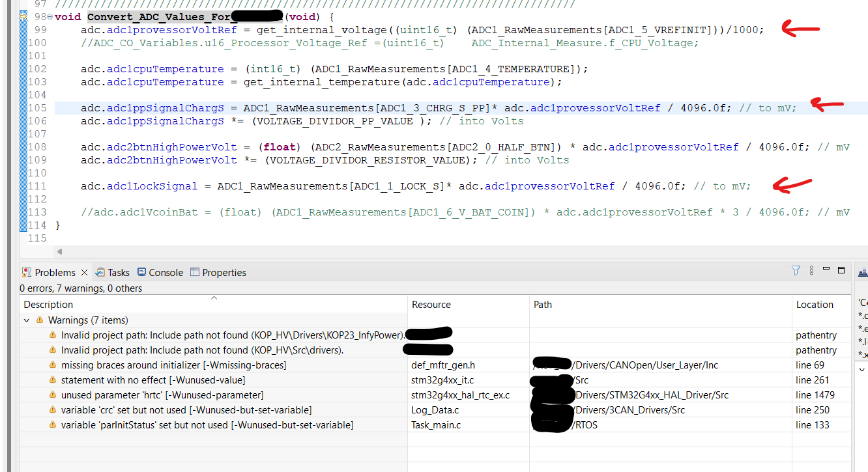Collapse the Warnings (7 items) group

[x=26, y=320]
